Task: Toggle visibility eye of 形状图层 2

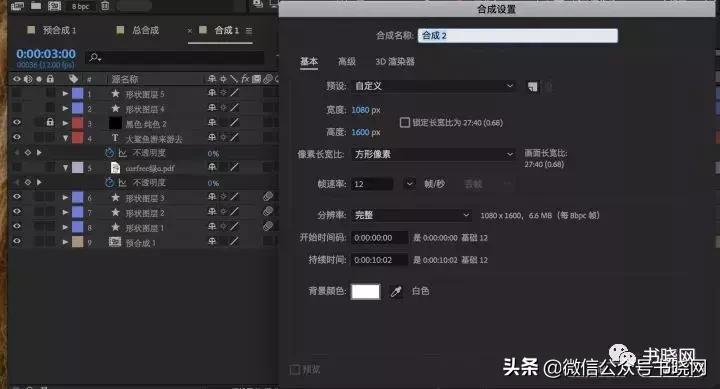Action: 17,211
